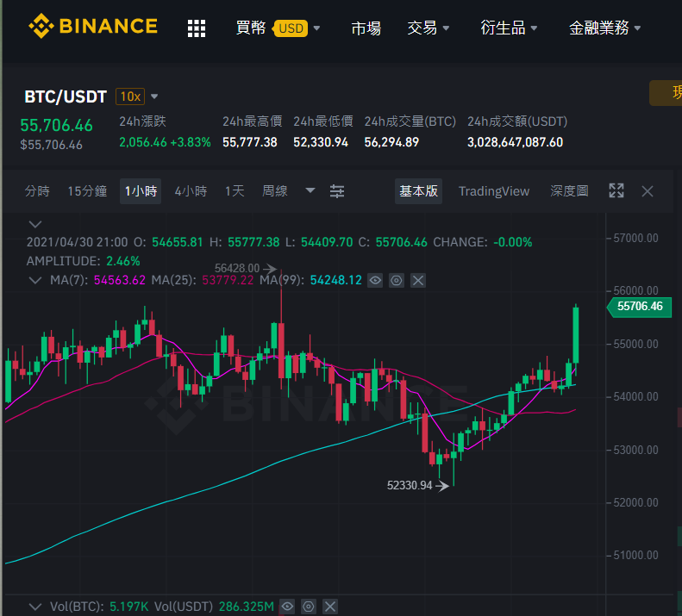Collapse the chart info chevron
The width and height of the screenshot is (682, 616).
pyautogui.click(x=35, y=224)
